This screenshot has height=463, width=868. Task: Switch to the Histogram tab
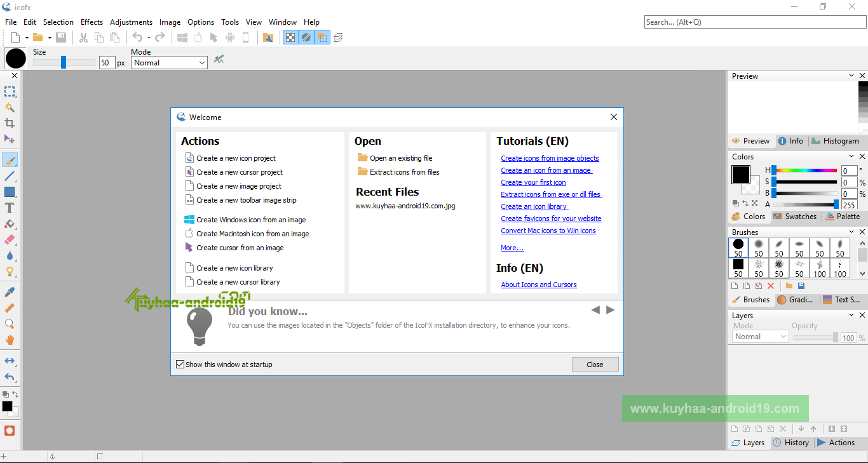click(x=835, y=141)
